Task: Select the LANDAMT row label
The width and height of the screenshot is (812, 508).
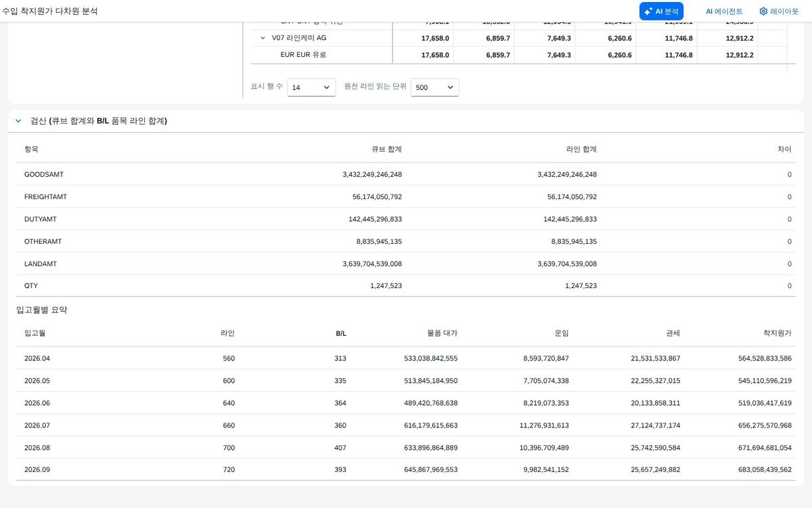Action: tap(41, 263)
